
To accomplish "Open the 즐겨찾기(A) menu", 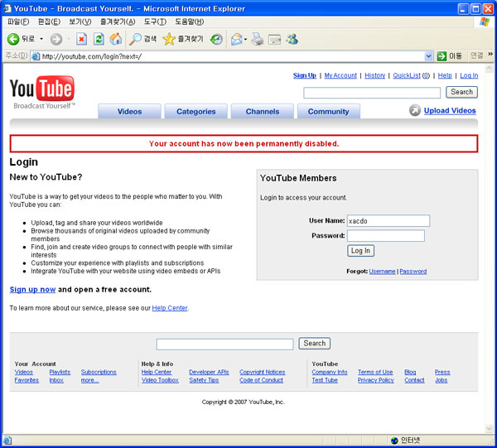I will 118,22.
